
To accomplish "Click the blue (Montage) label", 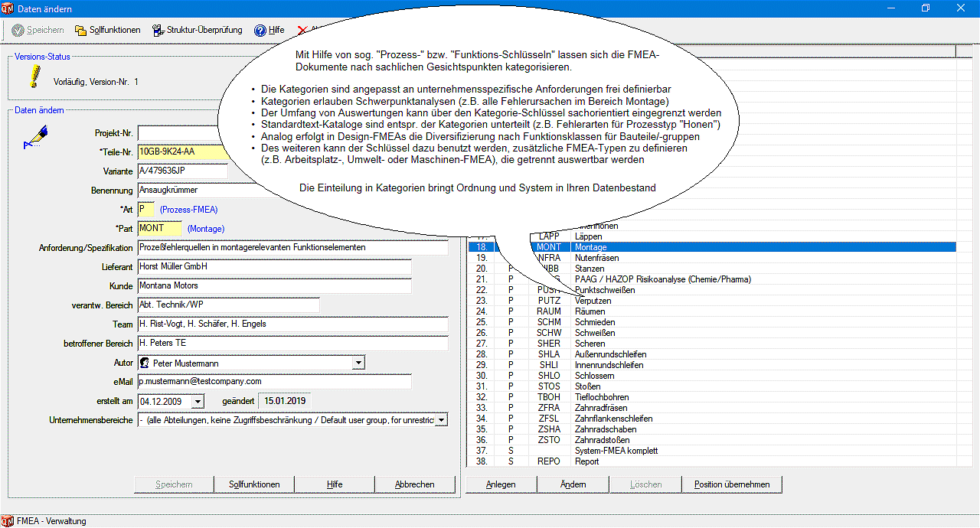I will click(206, 229).
